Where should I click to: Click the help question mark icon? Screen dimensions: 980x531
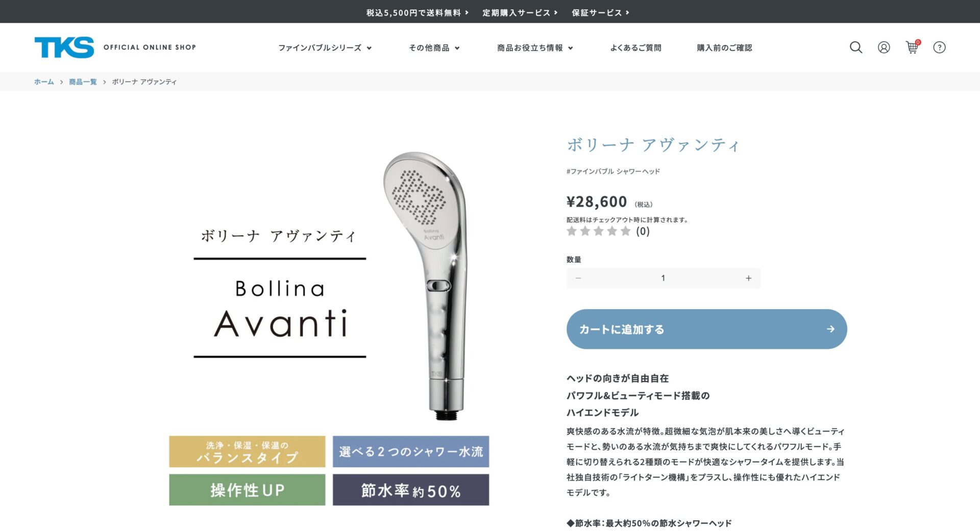[940, 47]
